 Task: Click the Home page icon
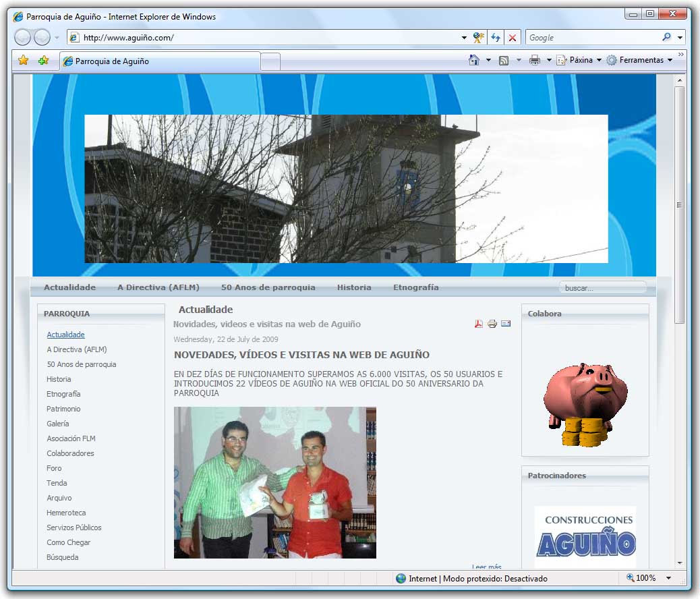tap(474, 60)
